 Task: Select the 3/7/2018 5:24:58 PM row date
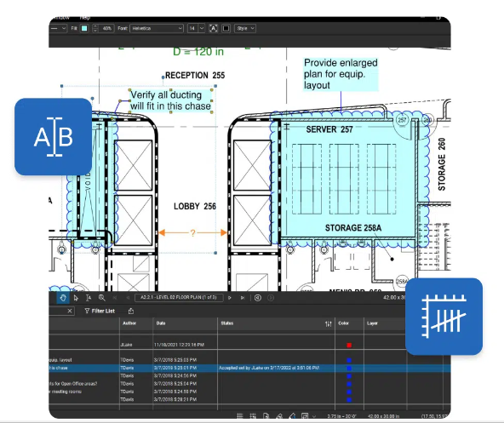coord(175,392)
